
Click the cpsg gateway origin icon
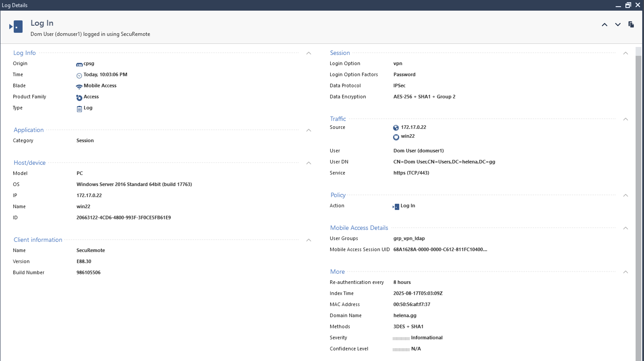[79, 64]
